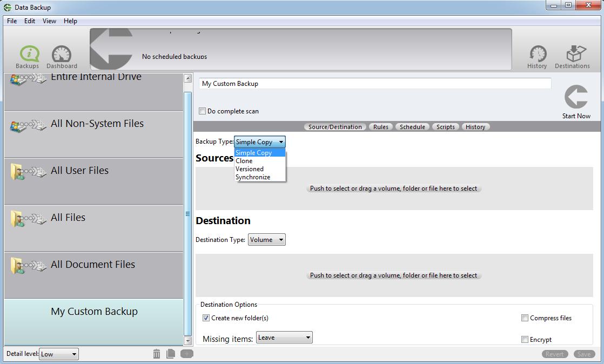604x364 pixels.
Task: Switch to the Schedule tab
Action: [x=412, y=126]
